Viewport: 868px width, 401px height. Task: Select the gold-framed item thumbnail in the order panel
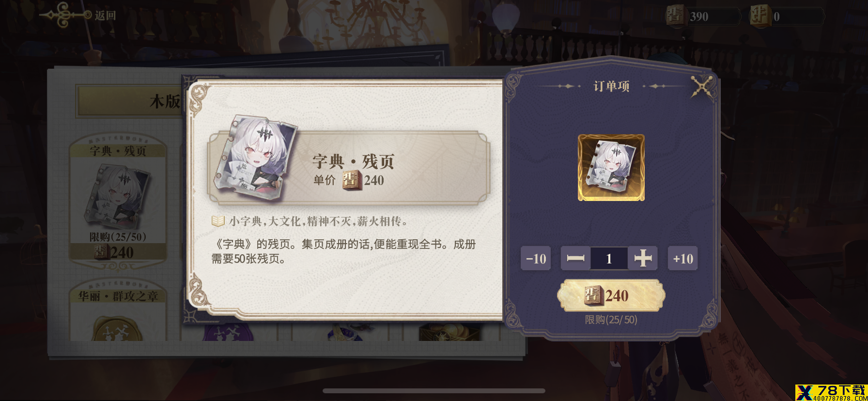pos(611,168)
